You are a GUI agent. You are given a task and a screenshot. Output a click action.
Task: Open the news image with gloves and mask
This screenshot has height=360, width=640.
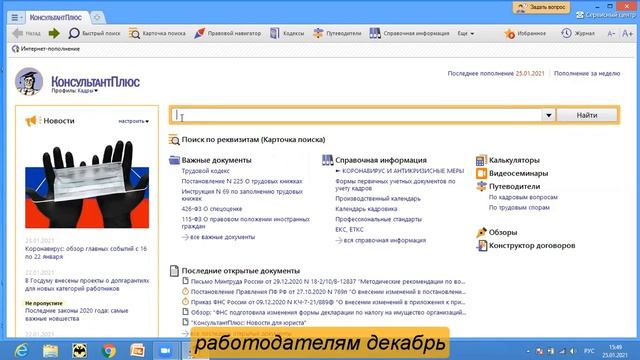click(x=87, y=184)
